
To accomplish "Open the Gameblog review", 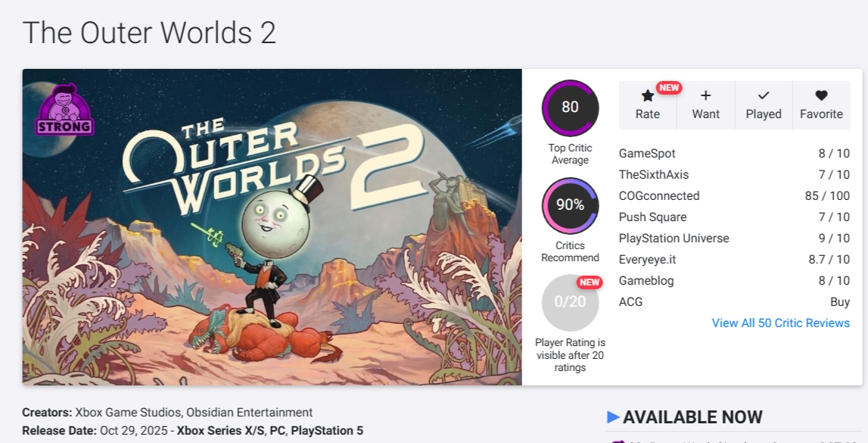I will click(646, 281).
